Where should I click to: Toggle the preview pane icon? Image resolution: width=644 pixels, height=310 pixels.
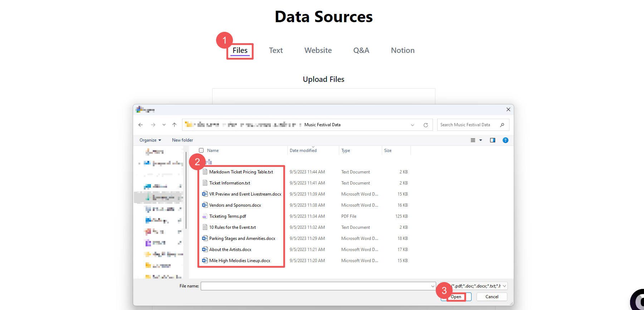tap(492, 140)
